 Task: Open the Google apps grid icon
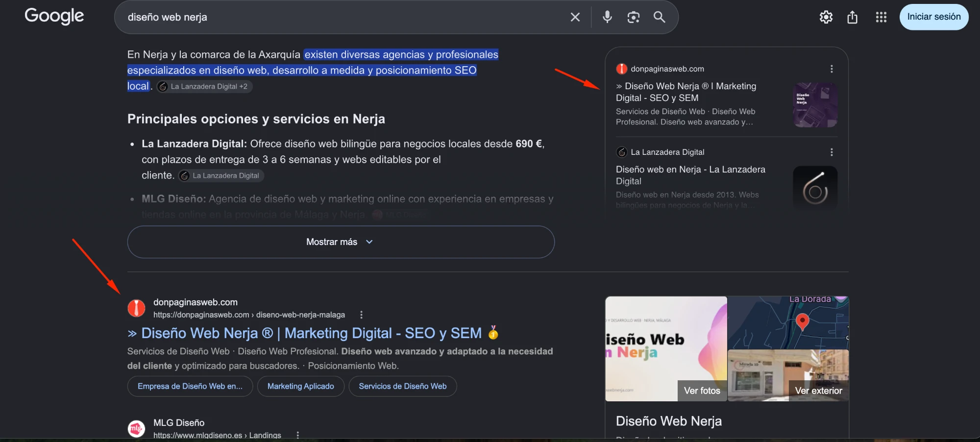[881, 17]
